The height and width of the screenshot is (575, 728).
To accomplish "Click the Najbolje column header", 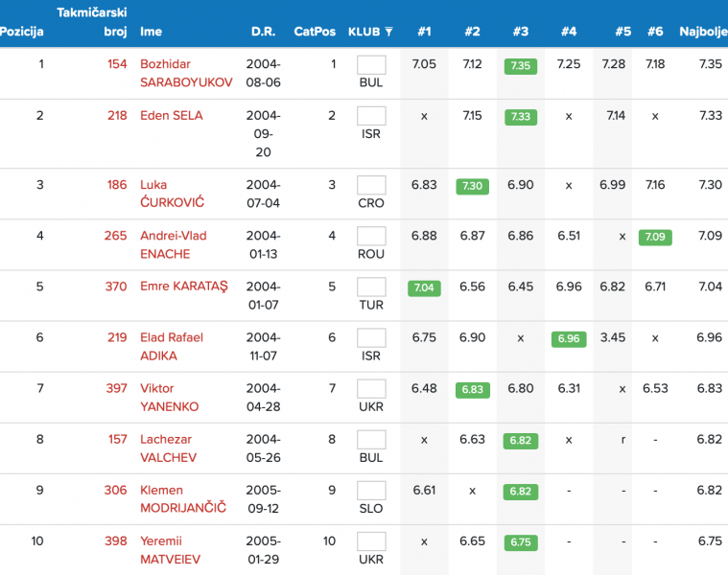I will click(x=702, y=32).
